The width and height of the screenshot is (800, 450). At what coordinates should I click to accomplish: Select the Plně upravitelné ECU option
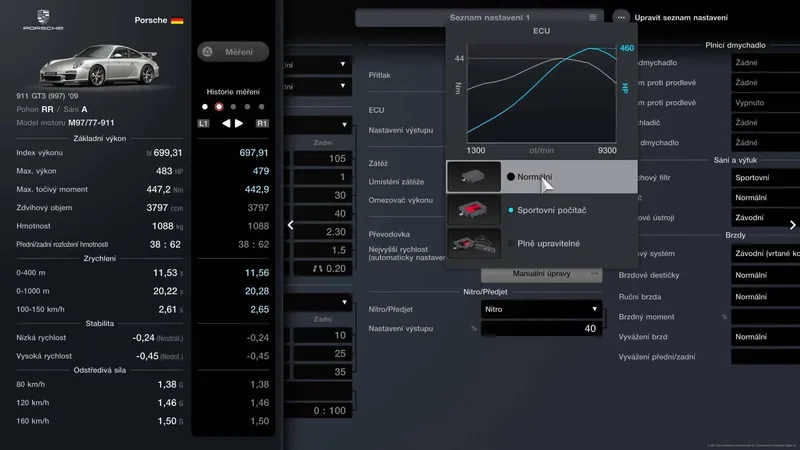tap(542, 243)
